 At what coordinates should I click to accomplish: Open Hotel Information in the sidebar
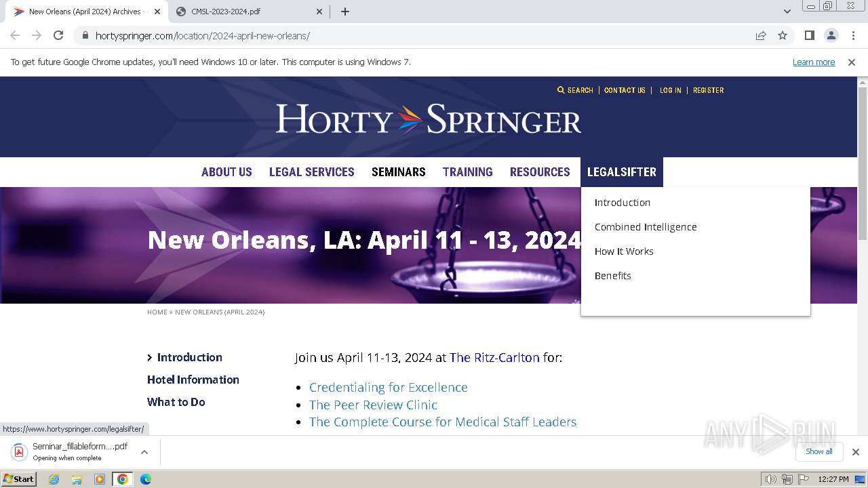point(193,380)
